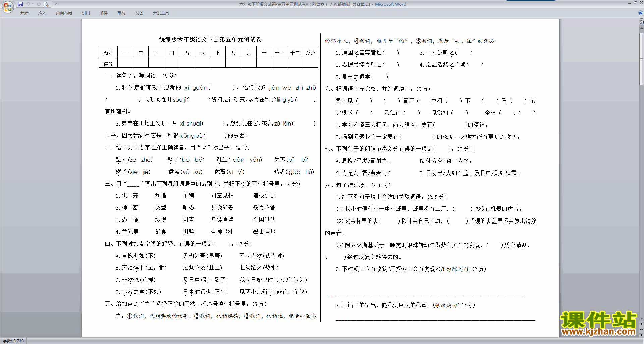Click sentence 3.压缩了的空气，能承受巨大的承重
This screenshot has width=644, height=344.
point(405,305)
